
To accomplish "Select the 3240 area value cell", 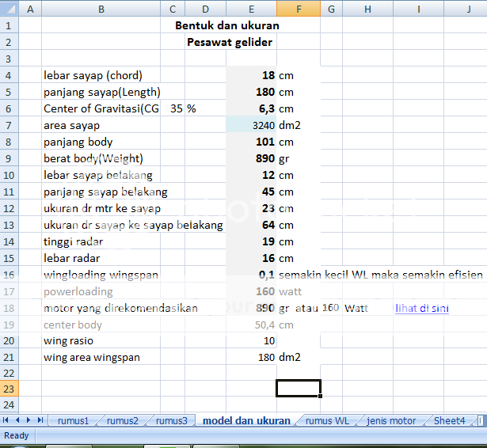I will [251, 125].
